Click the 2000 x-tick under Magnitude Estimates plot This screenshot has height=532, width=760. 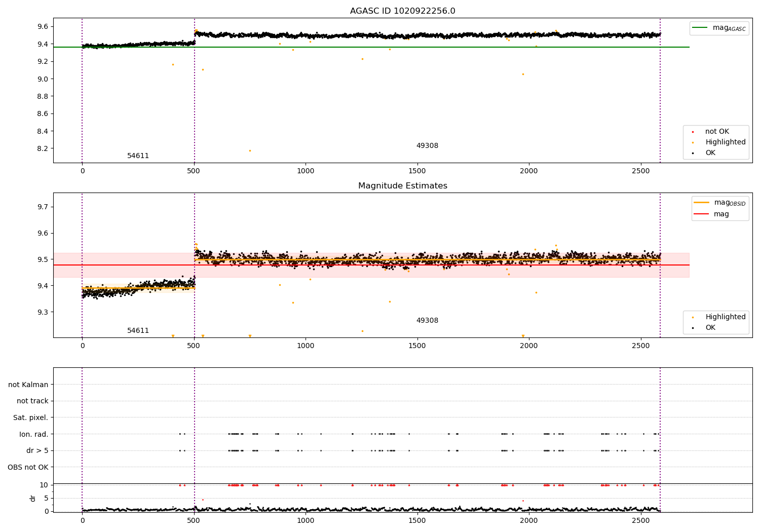coord(529,346)
